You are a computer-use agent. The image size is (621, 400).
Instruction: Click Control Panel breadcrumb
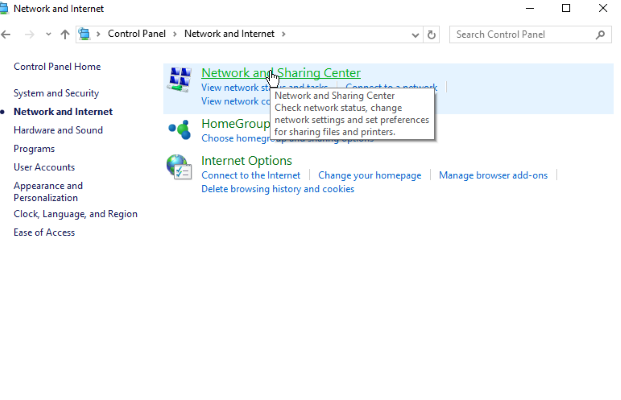coord(137,34)
